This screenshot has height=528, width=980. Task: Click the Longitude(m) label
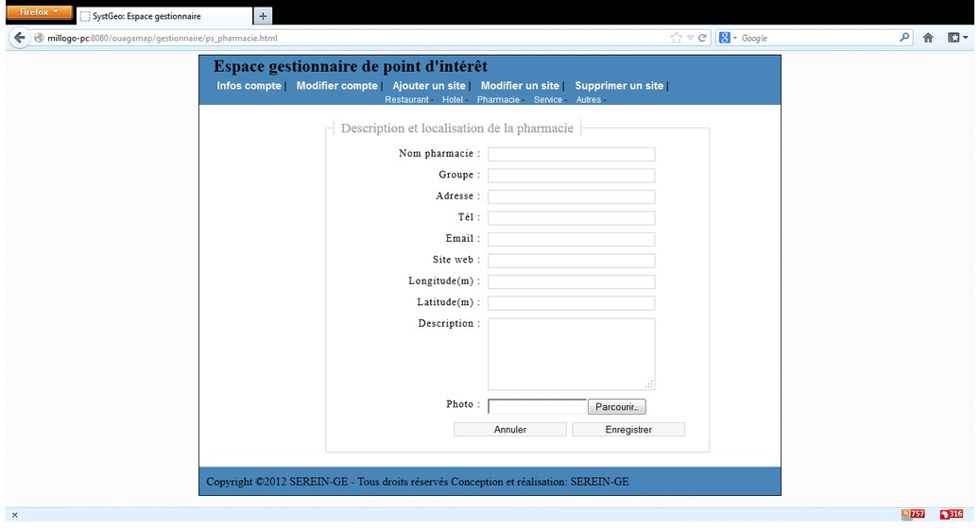point(444,281)
